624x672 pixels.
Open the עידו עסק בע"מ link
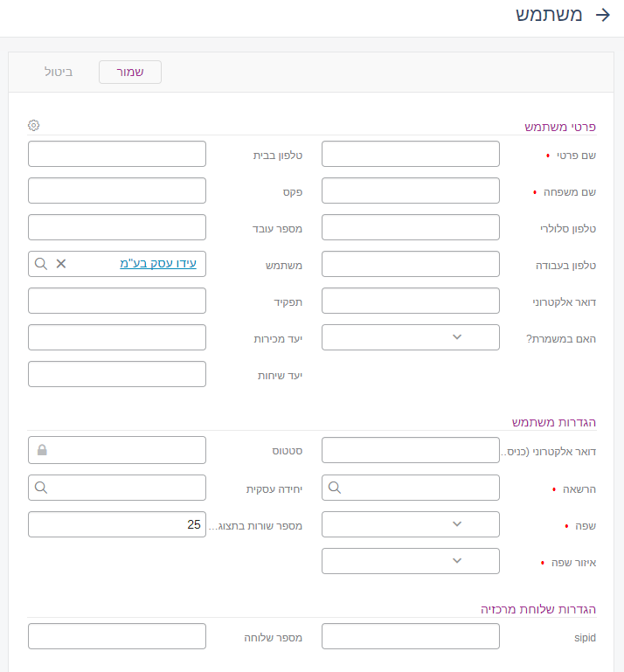click(158, 263)
